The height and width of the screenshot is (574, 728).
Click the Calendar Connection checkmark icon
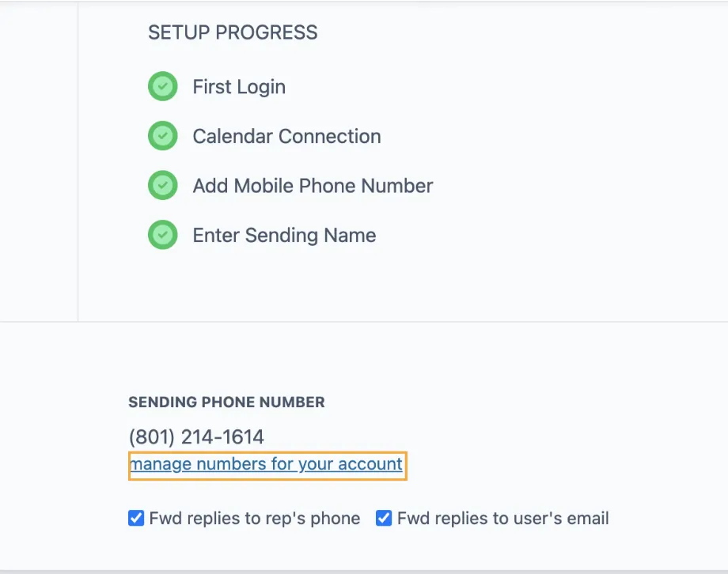click(162, 135)
